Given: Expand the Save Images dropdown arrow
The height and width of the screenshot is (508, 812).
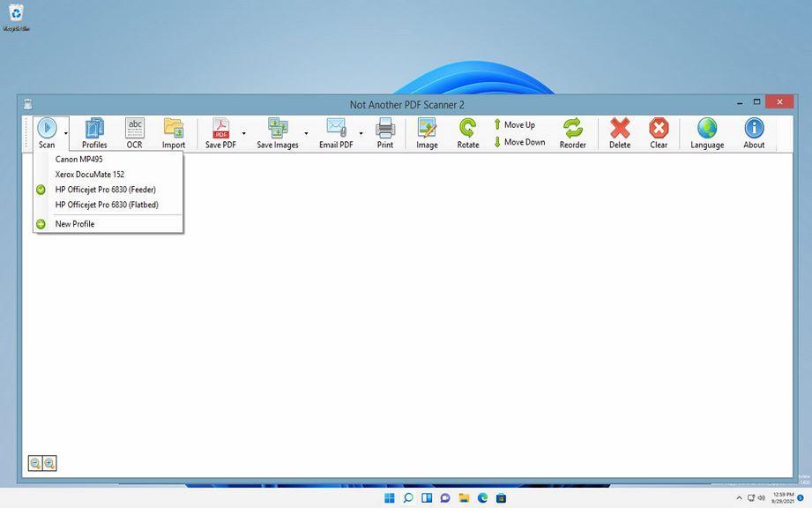Looking at the screenshot, I should (306, 134).
